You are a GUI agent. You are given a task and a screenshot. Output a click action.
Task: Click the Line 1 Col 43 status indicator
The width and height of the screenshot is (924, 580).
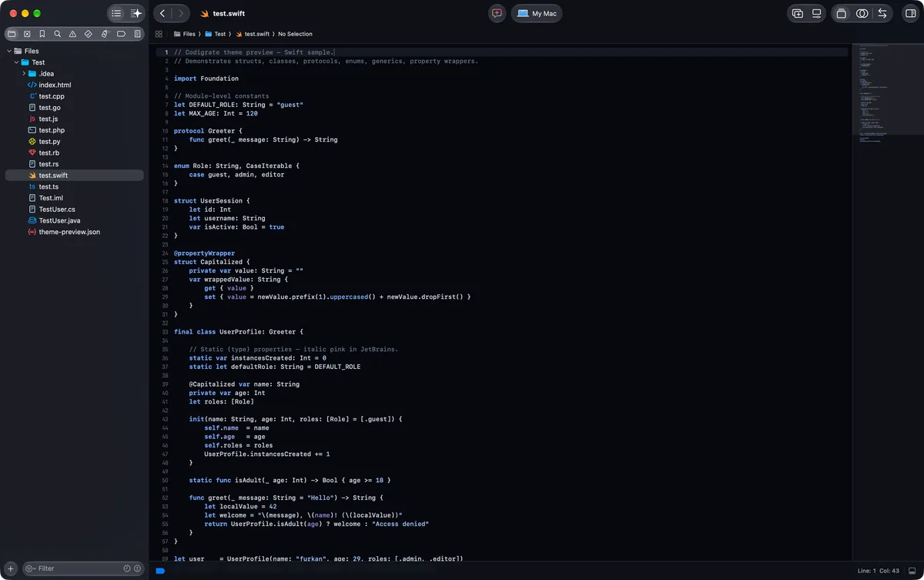point(879,571)
